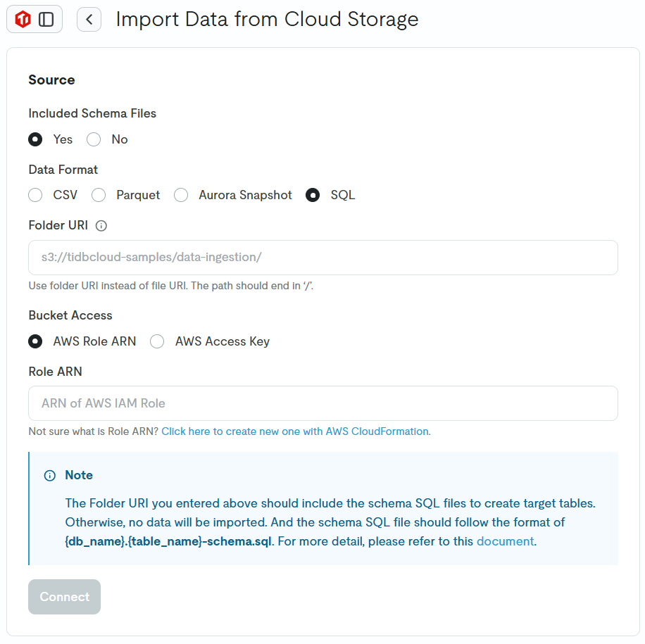645x644 pixels.
Task: Select AWS Access Key bucket access
Action: [x=157, y=341]
